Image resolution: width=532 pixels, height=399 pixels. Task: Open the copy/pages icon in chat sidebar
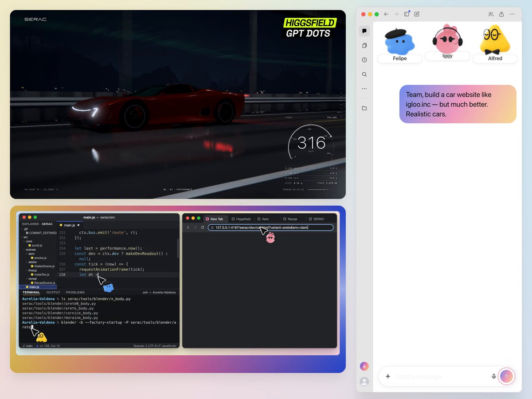point(364,46)
